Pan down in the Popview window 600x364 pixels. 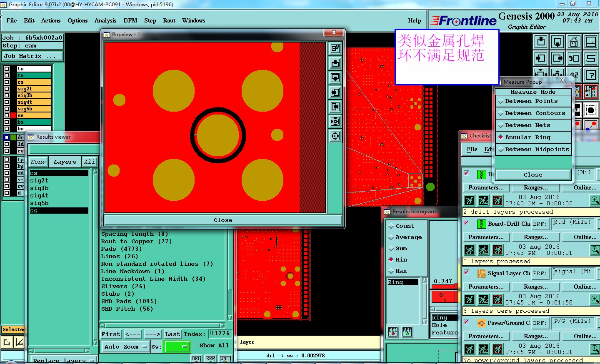[x=335, y=78]
